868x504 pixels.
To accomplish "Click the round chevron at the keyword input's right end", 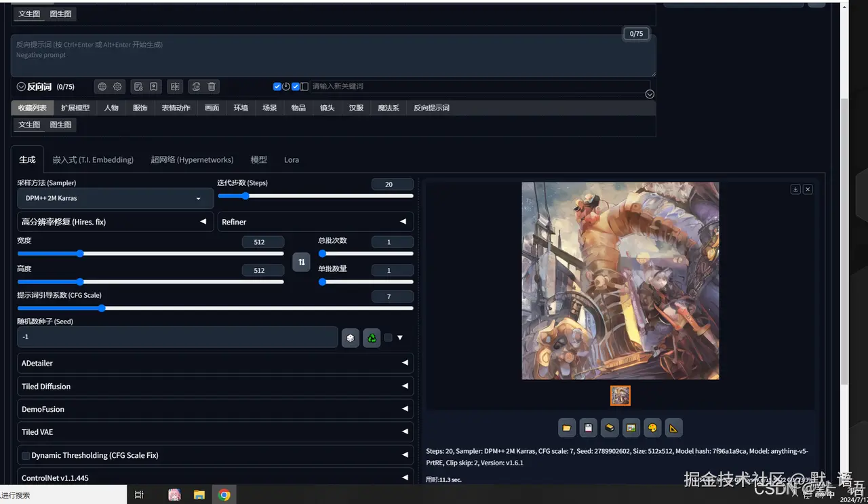I will (x=650, y=94).
